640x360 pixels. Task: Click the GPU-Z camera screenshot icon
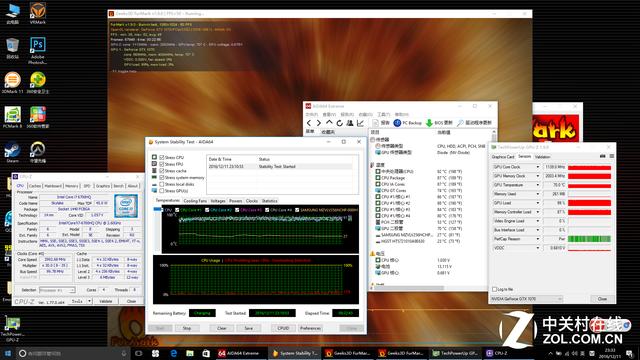[602, 156]
